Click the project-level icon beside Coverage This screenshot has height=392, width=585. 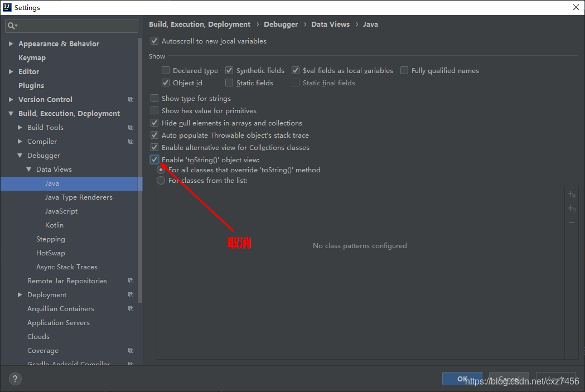pos(130,351)
